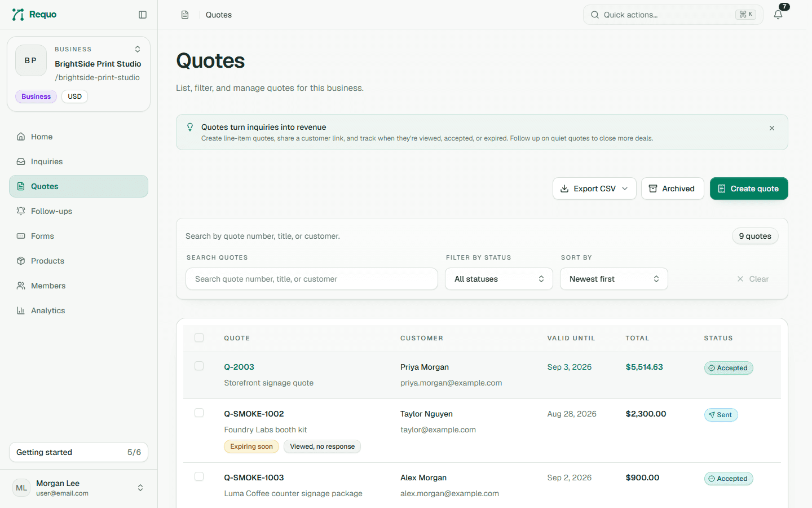Image resolution: width=812 pixels, height=508 pixels.
Task: Click the Expiring soon badge
Action: tap(251, 446)
